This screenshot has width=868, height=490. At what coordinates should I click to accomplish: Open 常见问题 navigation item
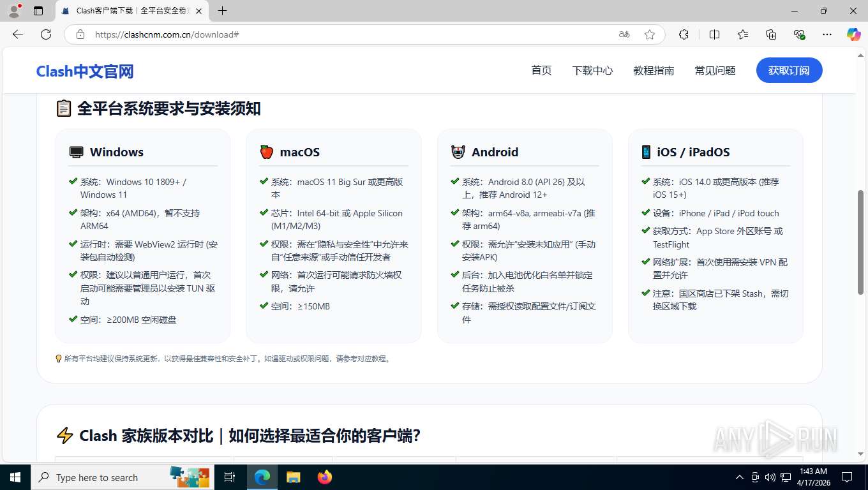pos(715,71)
